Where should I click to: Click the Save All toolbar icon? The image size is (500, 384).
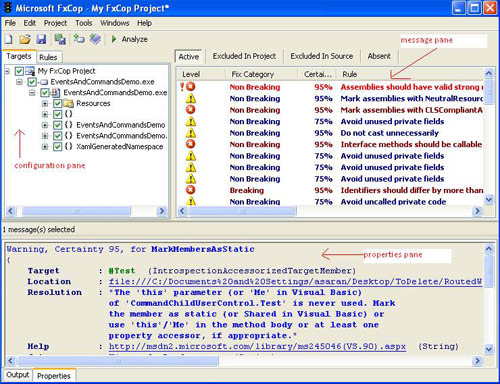click(60, 39)
